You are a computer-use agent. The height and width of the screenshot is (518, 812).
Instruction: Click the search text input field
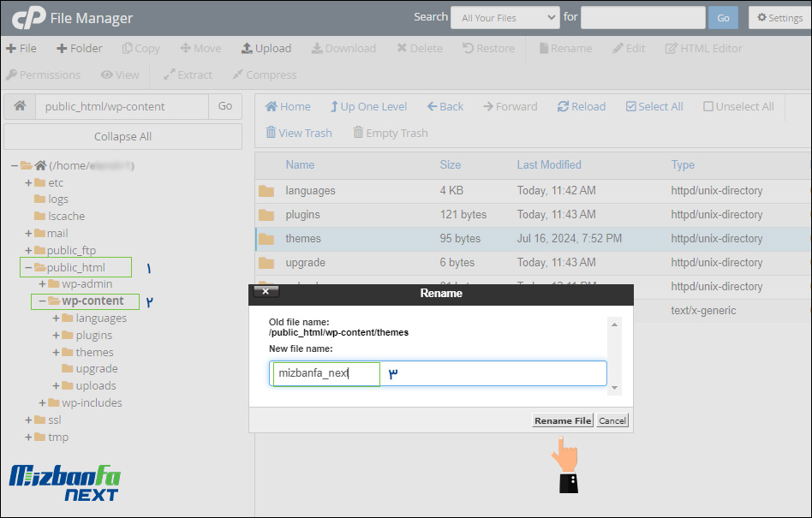click(642, 18)
